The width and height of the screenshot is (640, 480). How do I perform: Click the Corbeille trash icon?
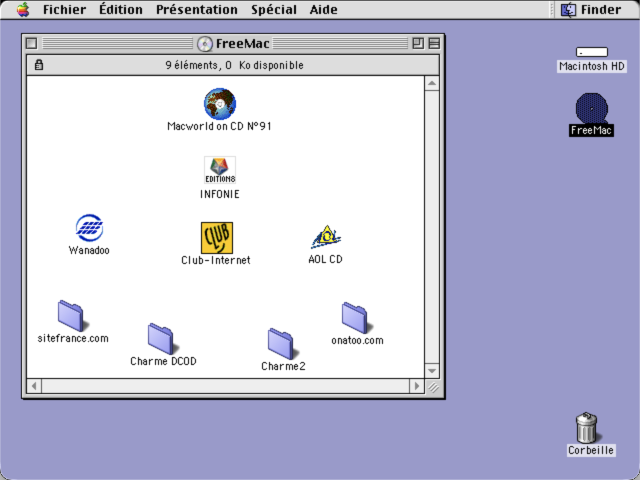click(587, 427)
